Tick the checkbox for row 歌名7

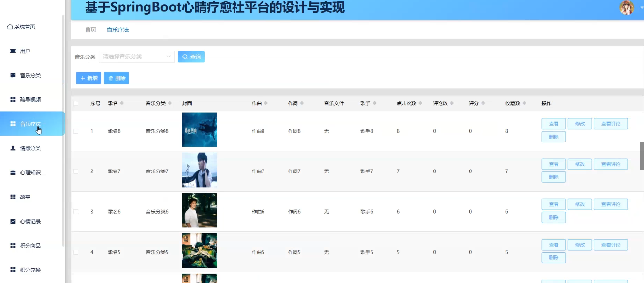pos(76,171)
